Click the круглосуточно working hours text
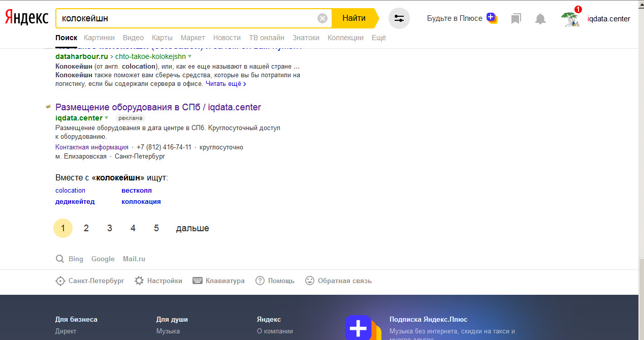 (222, 147)
